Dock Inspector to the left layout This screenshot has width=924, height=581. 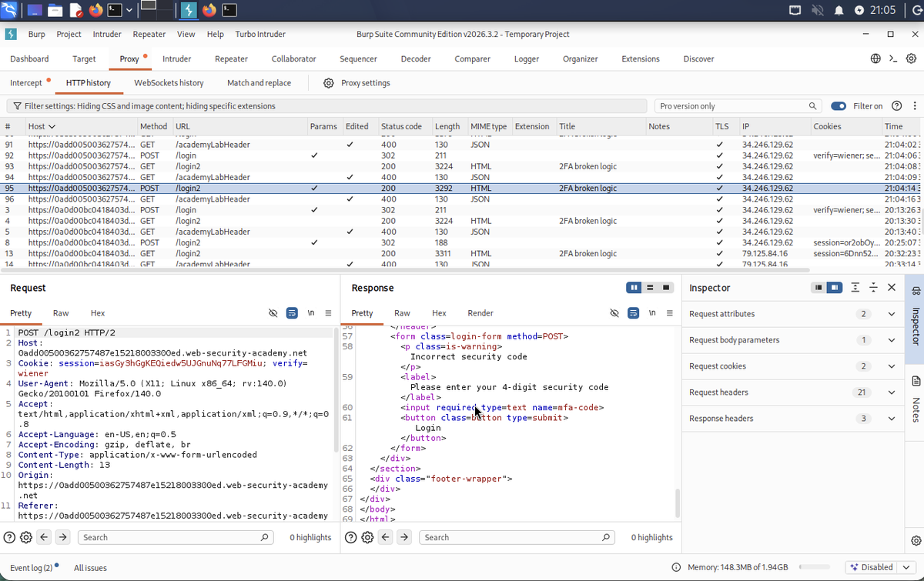pos(819,288)
